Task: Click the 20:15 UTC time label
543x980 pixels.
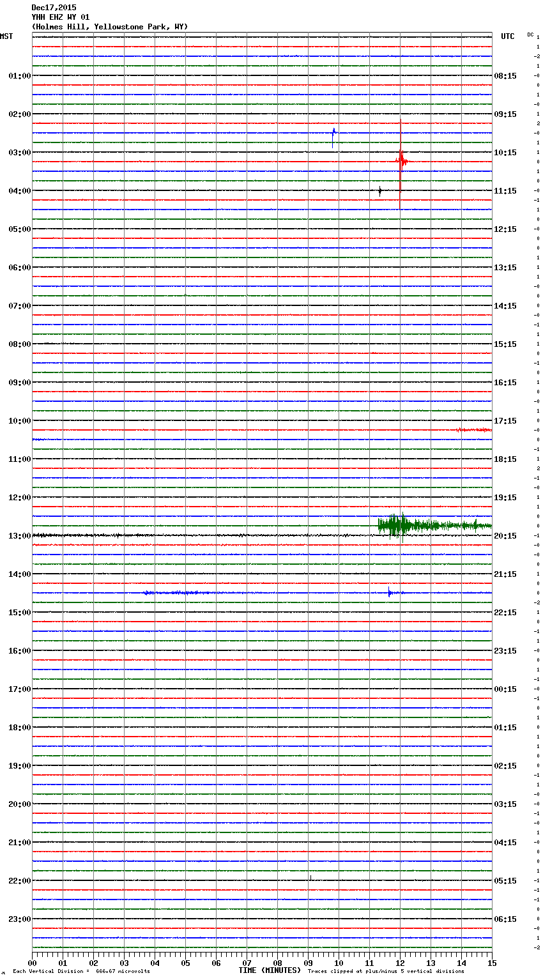Action: pos(505,536)
